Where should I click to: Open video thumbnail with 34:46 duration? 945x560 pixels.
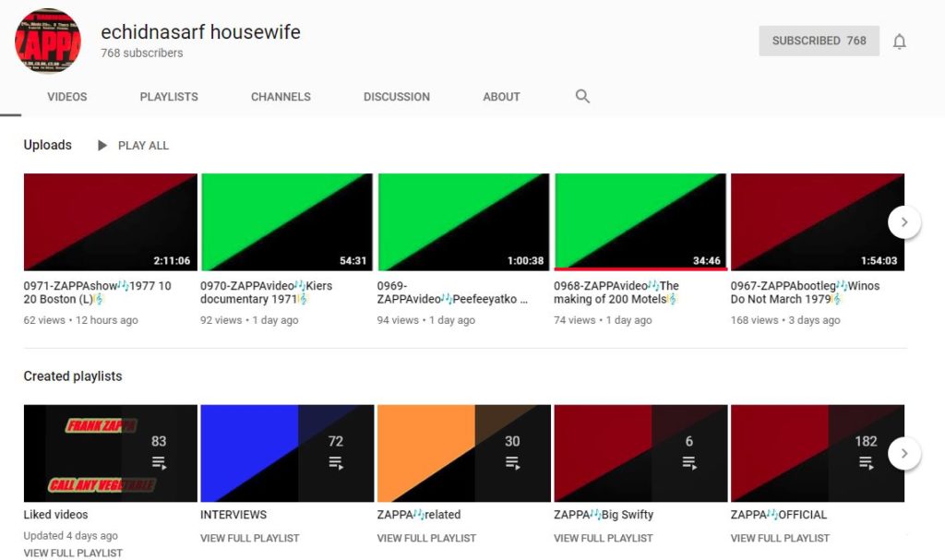click(640, 221)
